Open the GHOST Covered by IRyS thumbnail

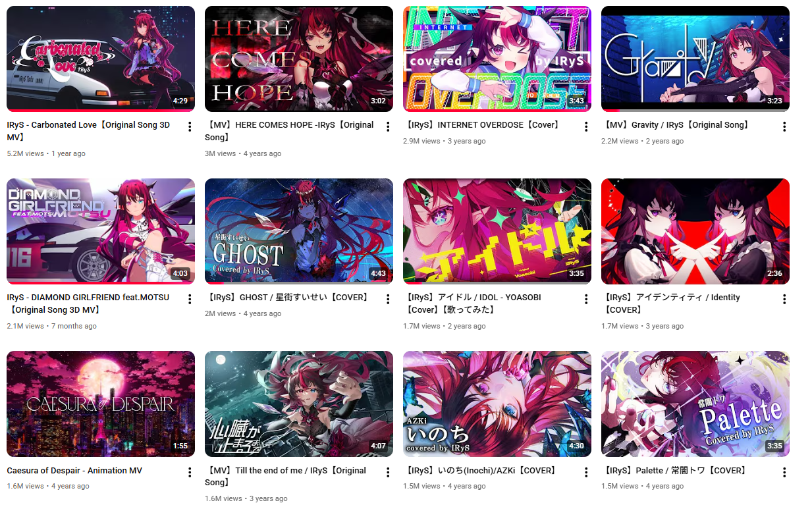tap(299, 231)
